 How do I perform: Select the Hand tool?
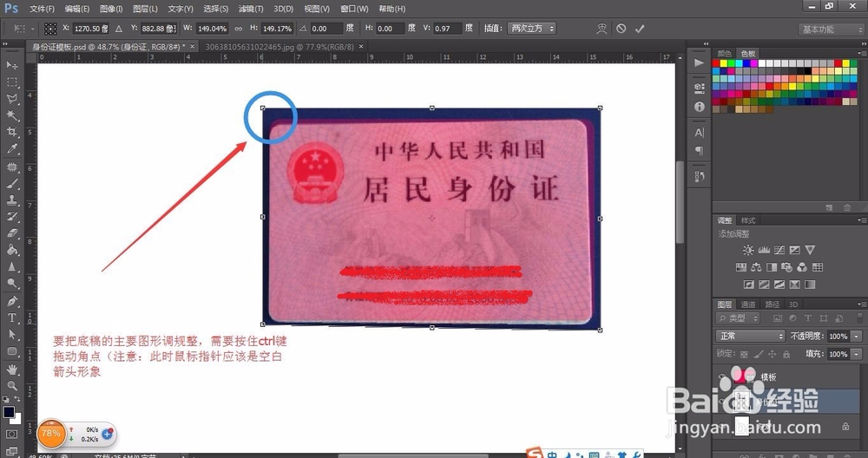[11, 369]
